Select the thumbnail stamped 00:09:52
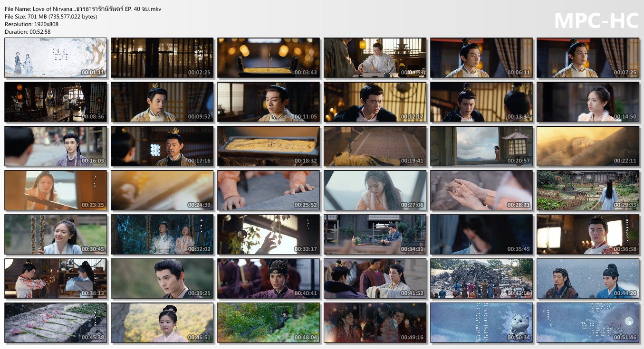Image resolution: width=644 pixels, height=349 pixels. [x=162, y=102]
